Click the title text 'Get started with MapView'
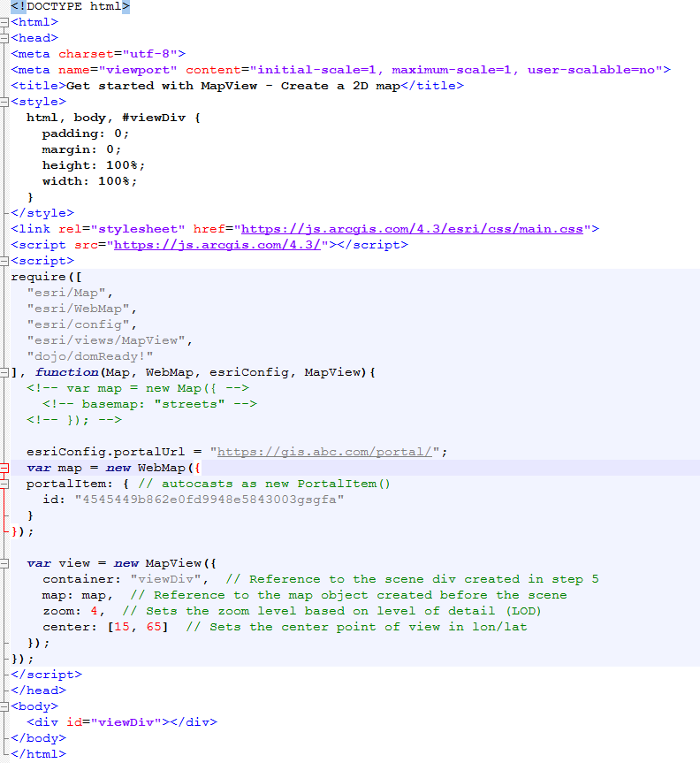The width and height of the screenshot is (700, 763). pyautogui.click(x=162, y=86)
